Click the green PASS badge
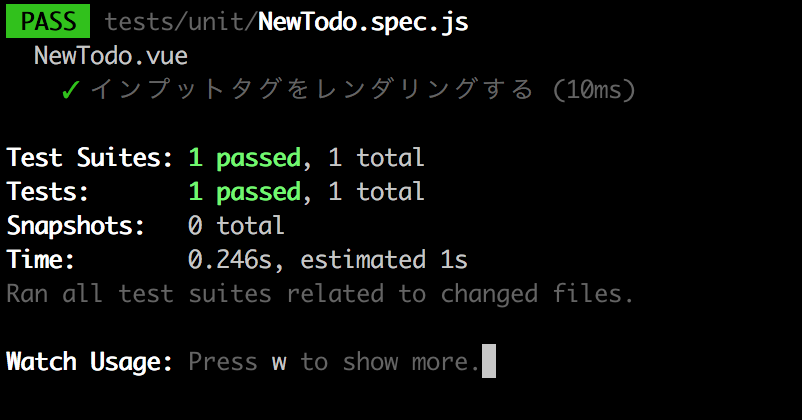Screen dimensions: 802x420 point(47,21)
